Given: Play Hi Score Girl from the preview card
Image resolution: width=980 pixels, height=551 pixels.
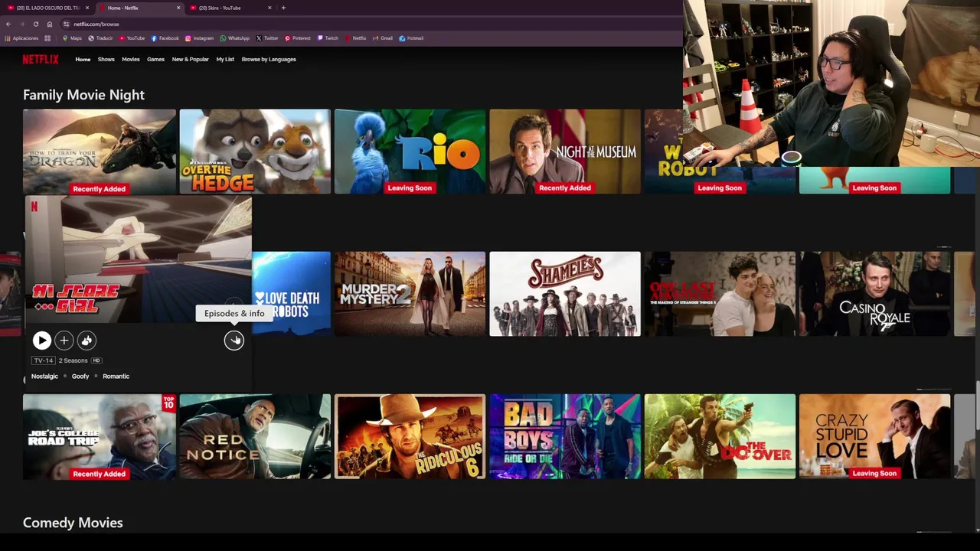Looking at the screenshot, I should point(41,341).
